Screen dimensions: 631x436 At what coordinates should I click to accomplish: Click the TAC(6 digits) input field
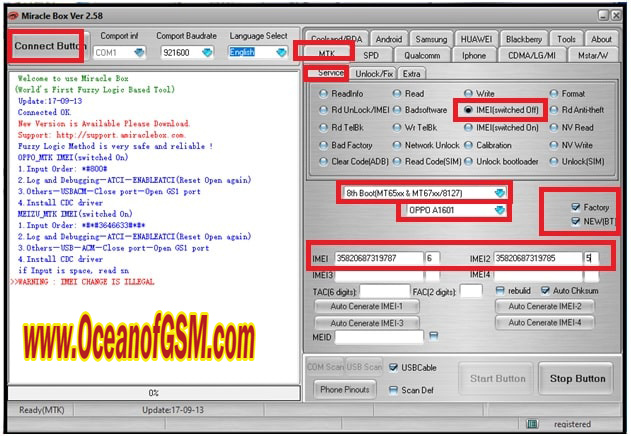[x=384, y=291]
